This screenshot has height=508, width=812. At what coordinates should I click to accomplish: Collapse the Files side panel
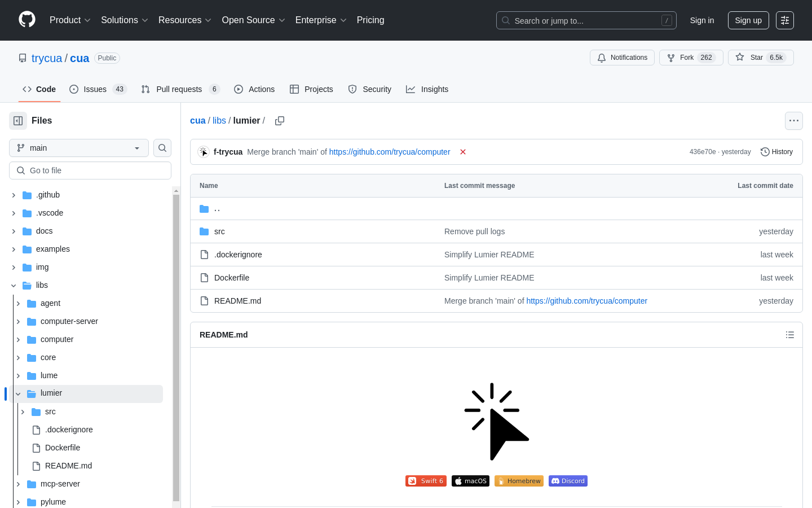pyautogui.click(x=18, y=121)
